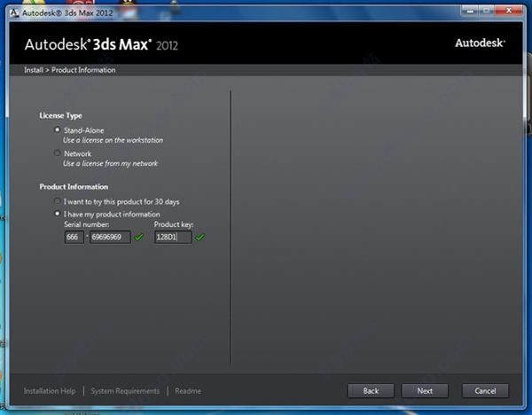
Task: Click "Use a license on the workstation" text
Action: pos(113,140)
